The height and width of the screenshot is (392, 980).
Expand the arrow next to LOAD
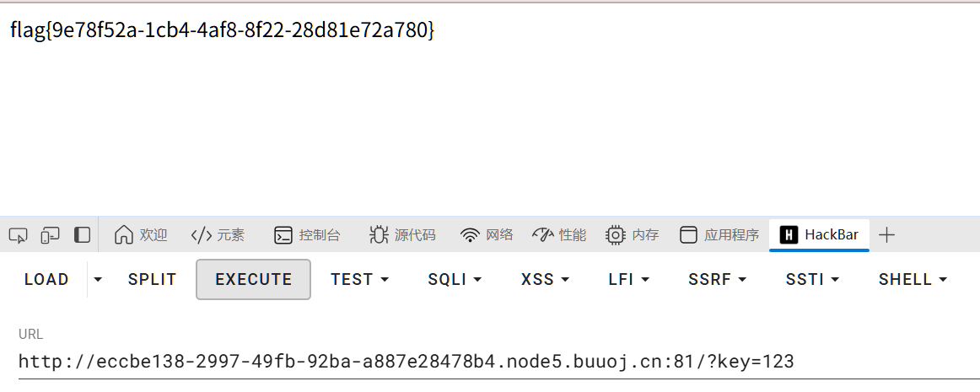98,280
